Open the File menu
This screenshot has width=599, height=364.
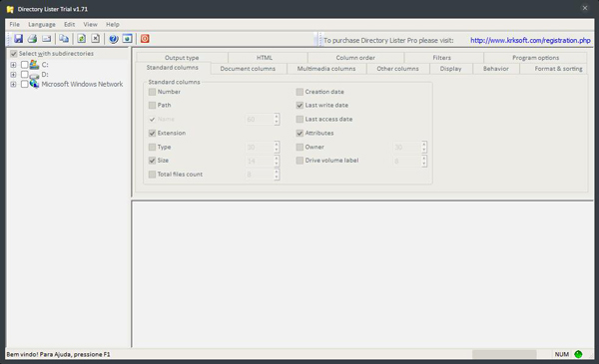pos(15,24)
